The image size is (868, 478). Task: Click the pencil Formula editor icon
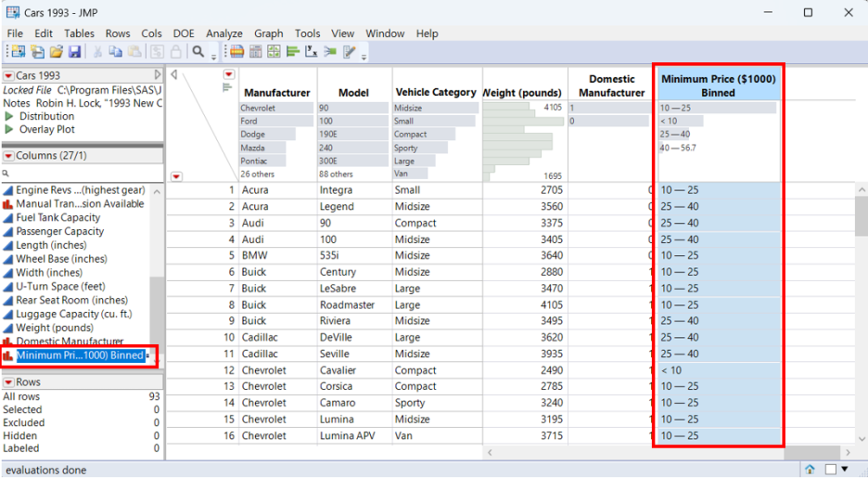(350, 52)
